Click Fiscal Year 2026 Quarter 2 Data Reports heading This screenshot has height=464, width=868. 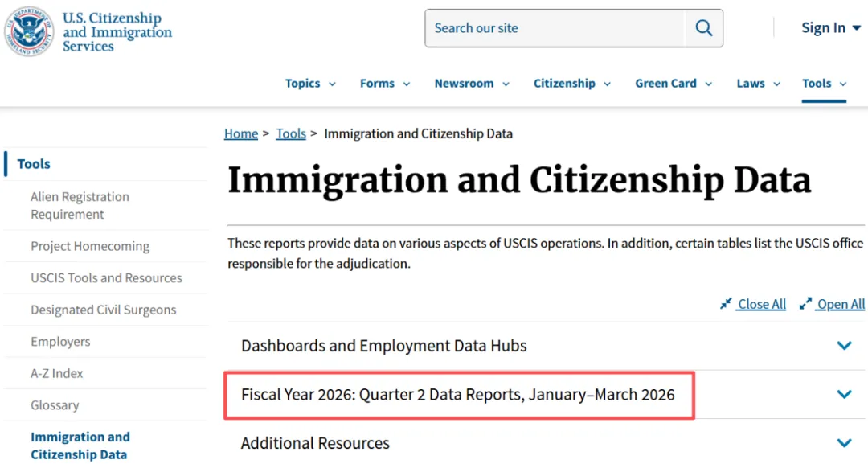point(458,394)
